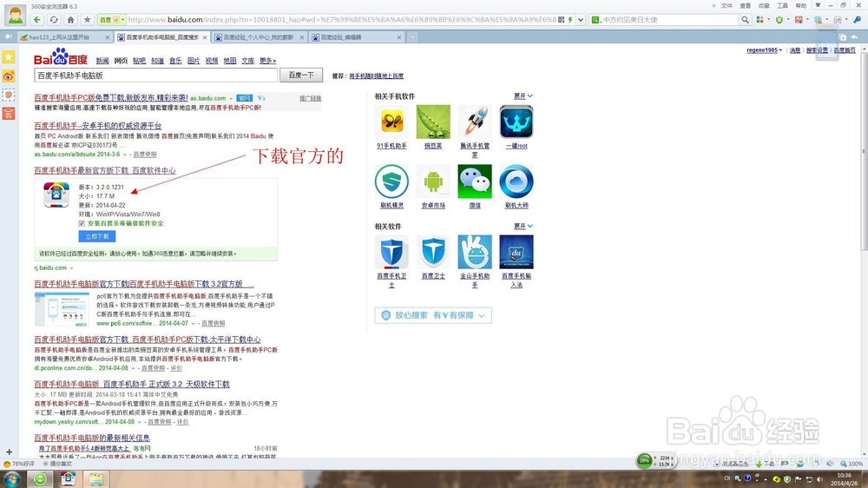Image resolution: width=868 pixels, height=488 pixels.
Task: Open 百度手机助手--安卓手机的权威资源平台 link
Action: click(x=98, y=126)
